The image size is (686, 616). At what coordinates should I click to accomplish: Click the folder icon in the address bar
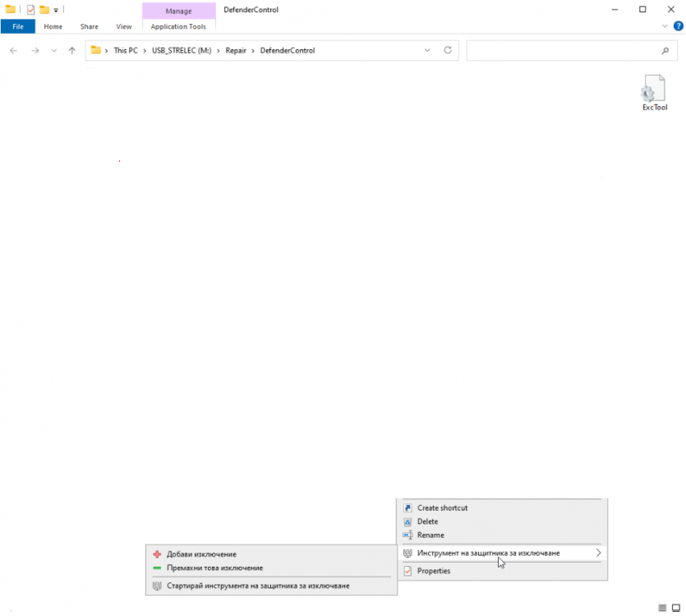(x=96, y=50)
